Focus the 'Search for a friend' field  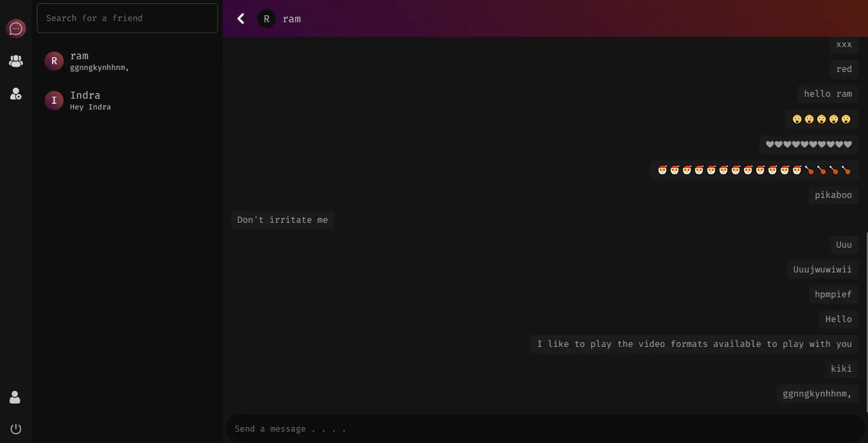127,18
